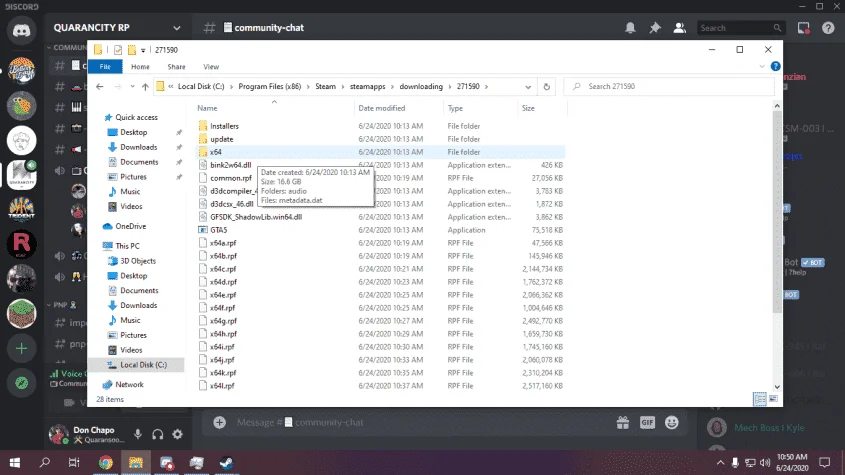845x475 pixels.
Task: Open Windows Start menu
Action: point(15,463)
